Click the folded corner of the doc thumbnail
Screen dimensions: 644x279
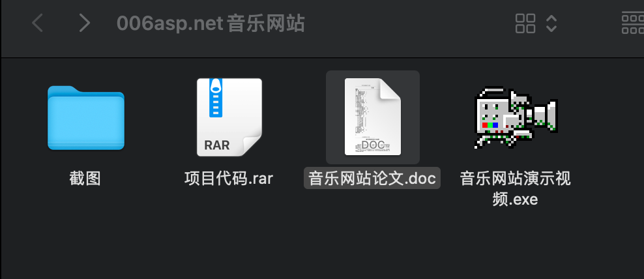[388, 89]
